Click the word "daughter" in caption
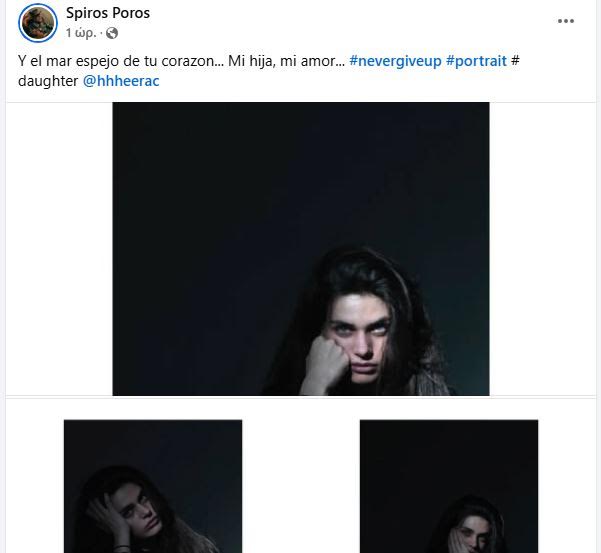This screenshot has width=601, height=553. pyautogui.click(x=48, y=81)
